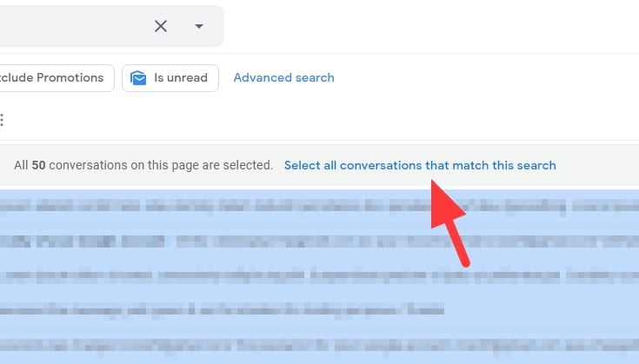639x364 pixels.
Task: Open the fifth selected blurred conversation row
Action: 320,346
